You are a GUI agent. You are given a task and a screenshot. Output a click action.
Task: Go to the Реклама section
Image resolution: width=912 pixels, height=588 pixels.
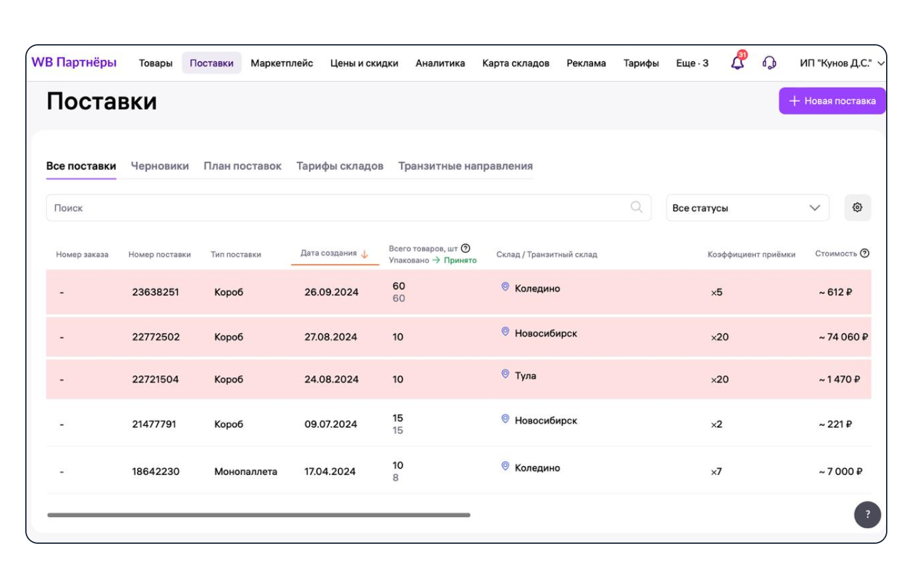[586, 63]
